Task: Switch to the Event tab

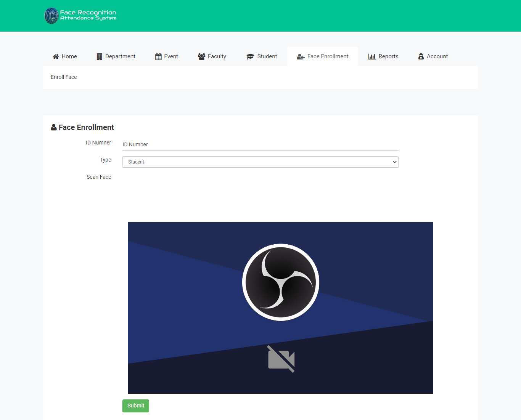Action: click(167, 56)
